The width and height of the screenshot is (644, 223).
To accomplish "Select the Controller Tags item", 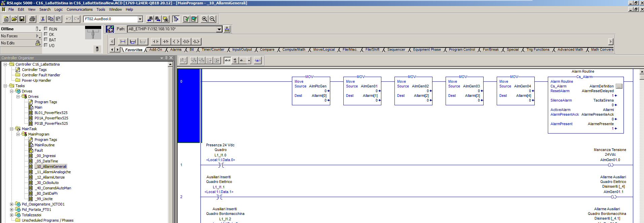I will [34, 70].
